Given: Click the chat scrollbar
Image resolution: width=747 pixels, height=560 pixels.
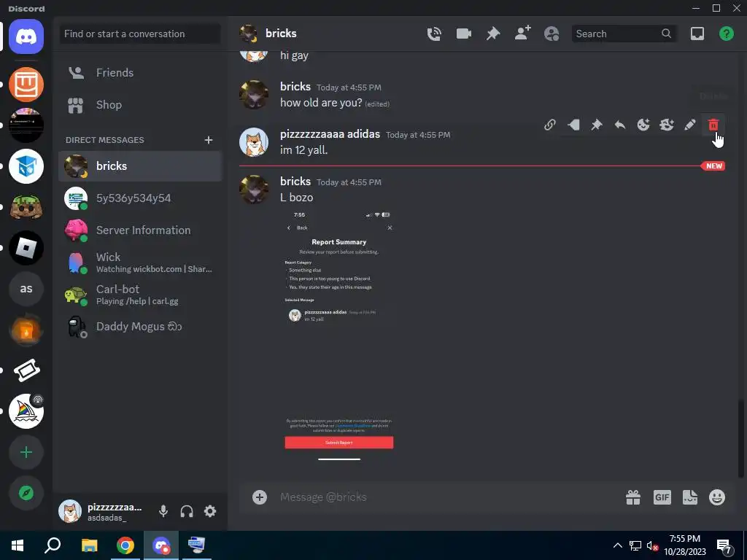Looking at the screenshot, I should pos(740,438).
